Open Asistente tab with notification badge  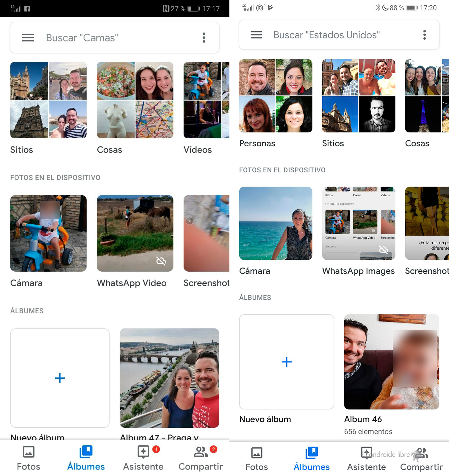coord(143,458)
